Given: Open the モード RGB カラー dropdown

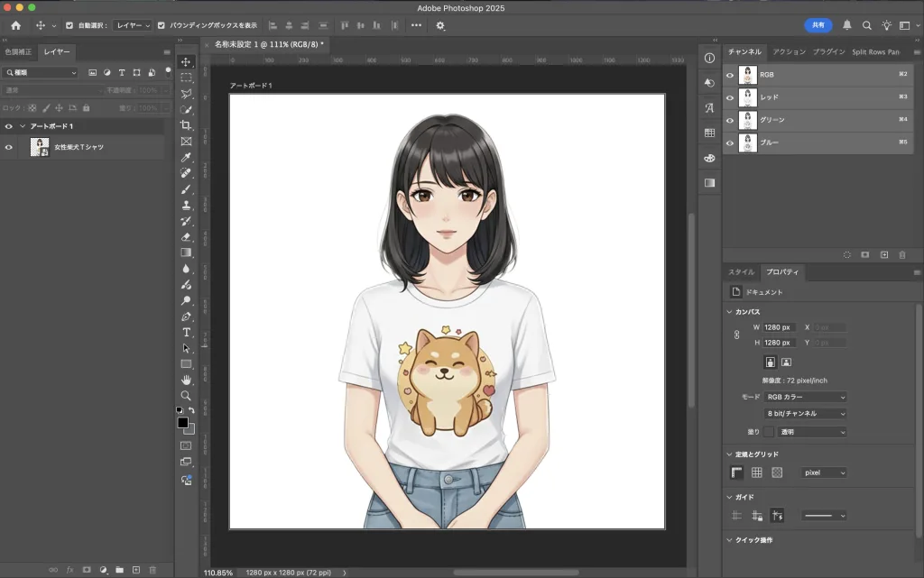Looking at the screenshot, I should 806,397.
